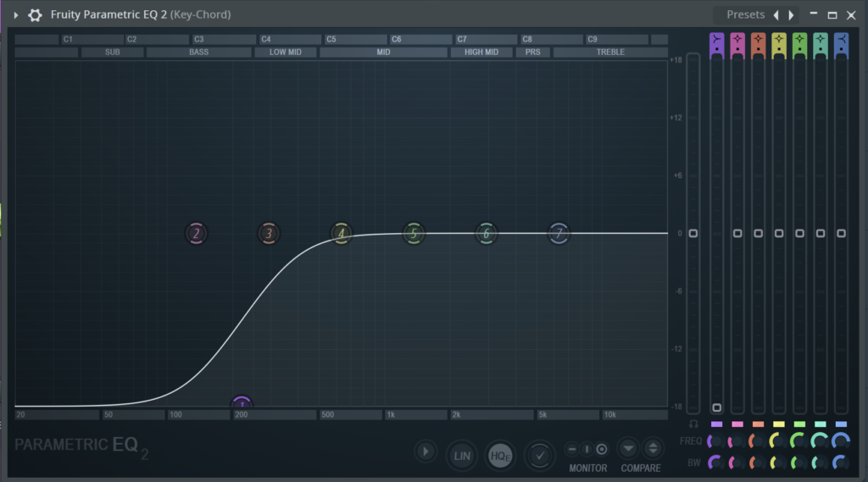The width and height of the screenshot is (868, 482).
Task: Toggle band 6 teal color selector
Action: (x=821, y=424)
